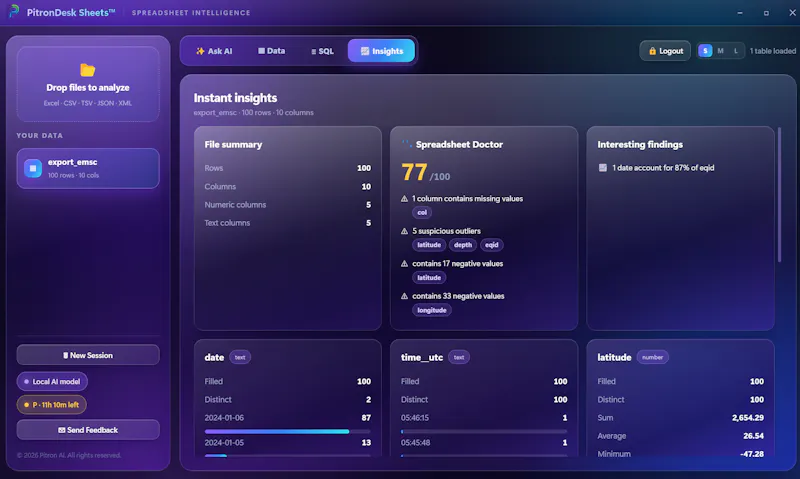Screen dimensions: 800x479
Task: Click warning icon beside 33 negative values
Action: point(405,296)
